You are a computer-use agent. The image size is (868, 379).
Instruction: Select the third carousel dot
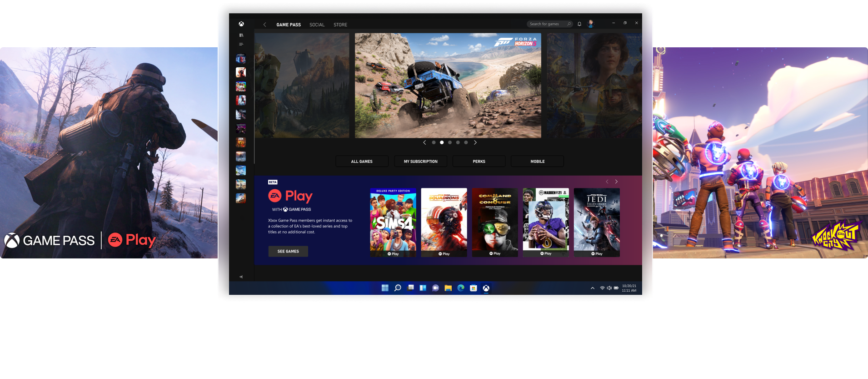click(450, 142)
